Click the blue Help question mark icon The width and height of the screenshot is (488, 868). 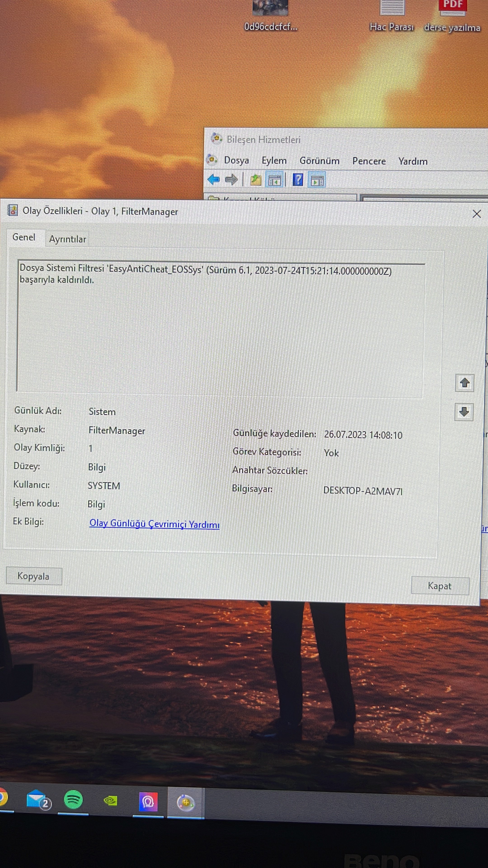(298, 180)
